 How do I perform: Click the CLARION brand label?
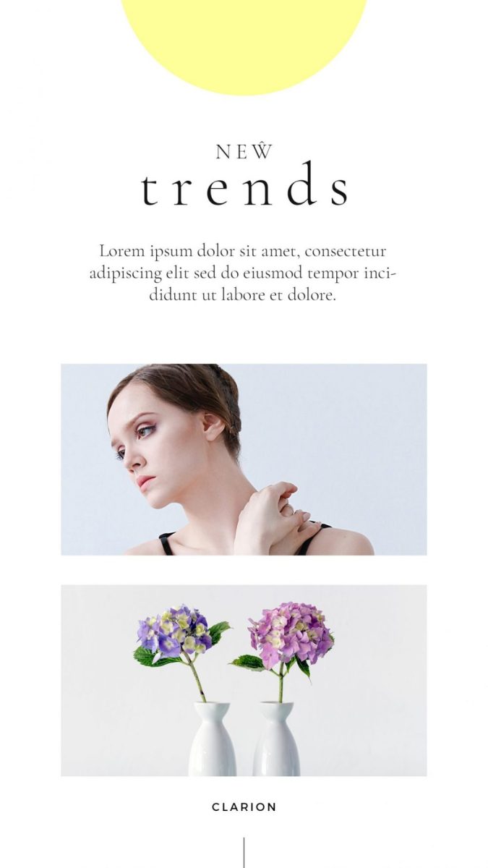[244, 807]
